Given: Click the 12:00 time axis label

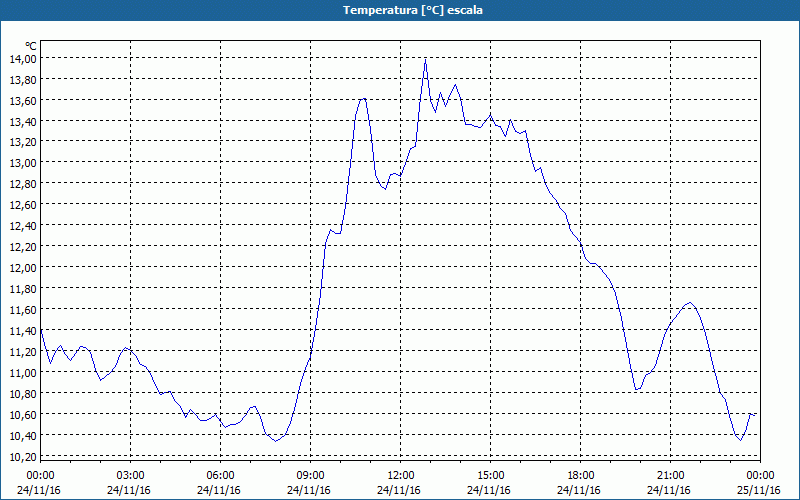Looking at the screenshot, I should coord(401,476).
